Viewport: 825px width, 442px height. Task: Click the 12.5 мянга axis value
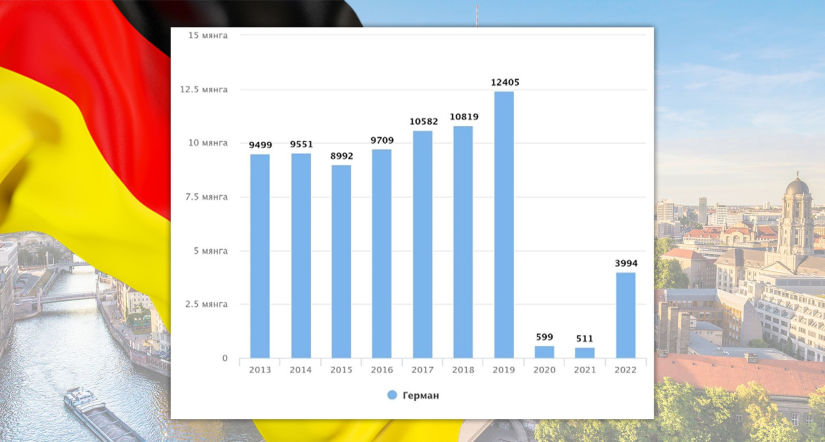(204, 89)
